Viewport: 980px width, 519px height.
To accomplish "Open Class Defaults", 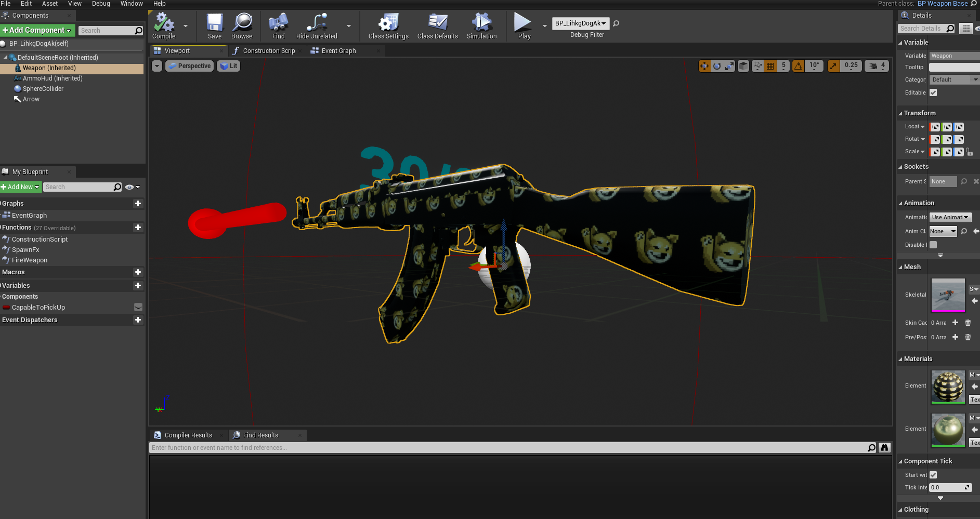I will pos(438,26).
